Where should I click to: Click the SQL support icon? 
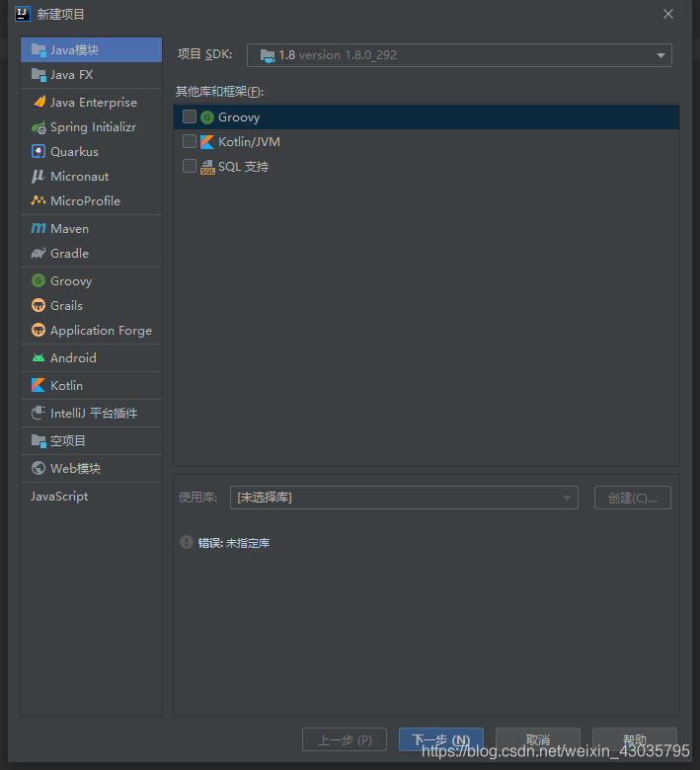(x=207, y=167)
